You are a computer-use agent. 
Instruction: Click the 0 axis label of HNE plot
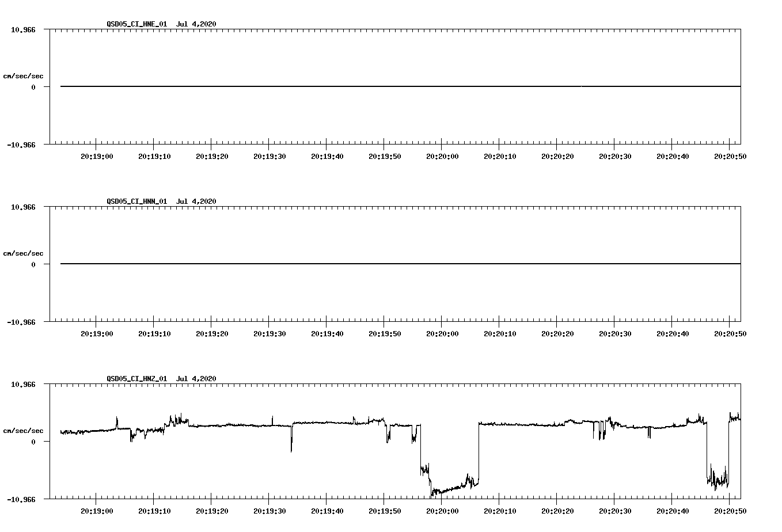(x=33, y=87)
